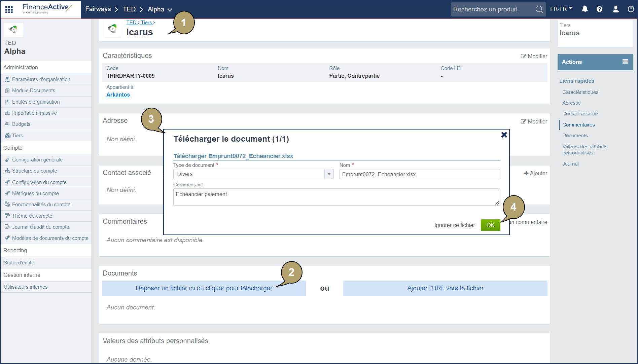Click the Arkantos link
The width and height of the screenshot is (638, 364).
[118, 95]
